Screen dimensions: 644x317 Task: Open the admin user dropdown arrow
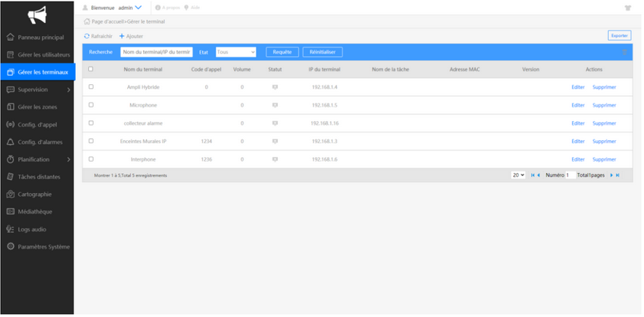tap(138, 8)
